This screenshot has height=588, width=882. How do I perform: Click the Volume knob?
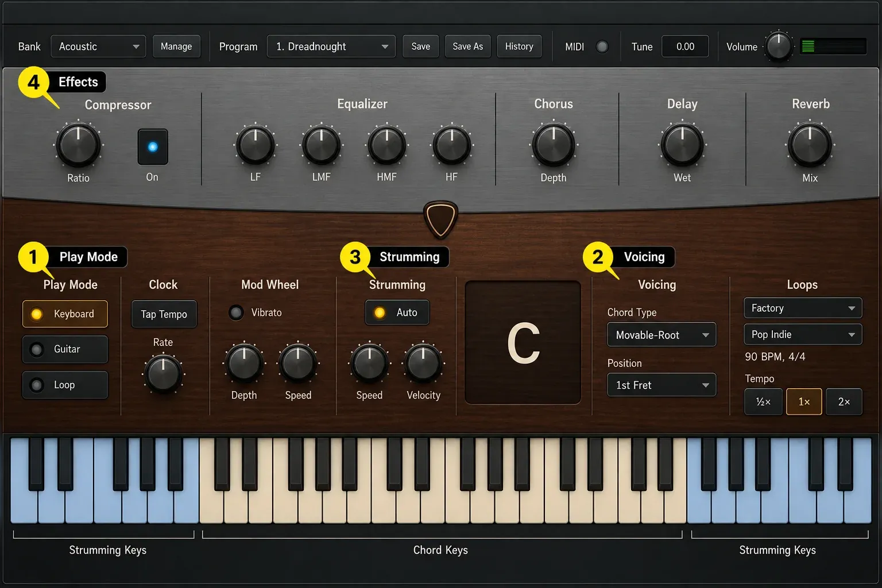click(x=779, y=47)
